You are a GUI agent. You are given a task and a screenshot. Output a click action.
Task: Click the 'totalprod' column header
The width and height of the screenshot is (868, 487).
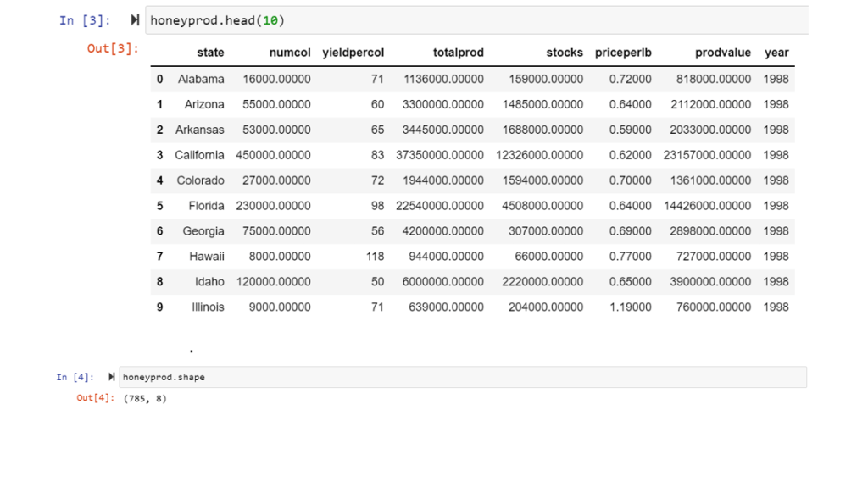(458, 53)
